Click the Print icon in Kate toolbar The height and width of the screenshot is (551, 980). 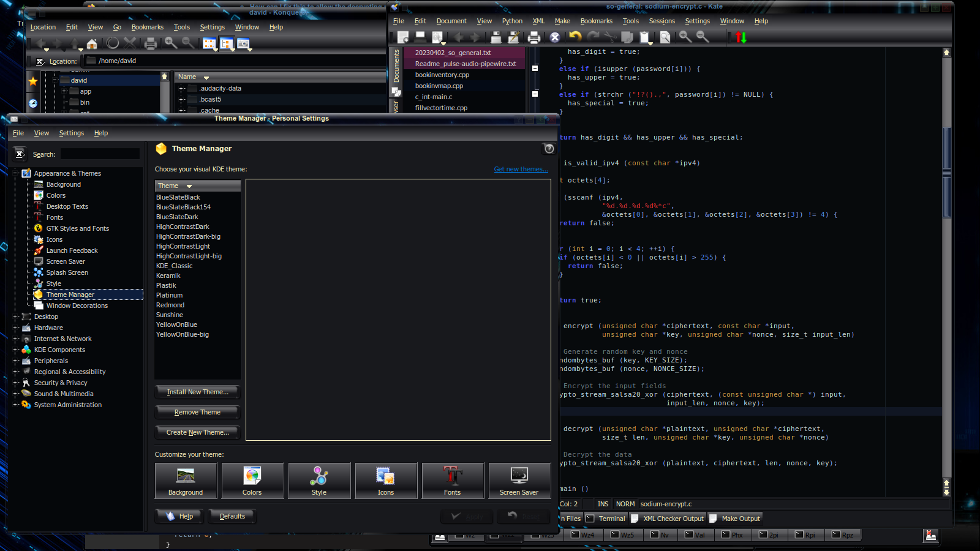tap(534, 37)
